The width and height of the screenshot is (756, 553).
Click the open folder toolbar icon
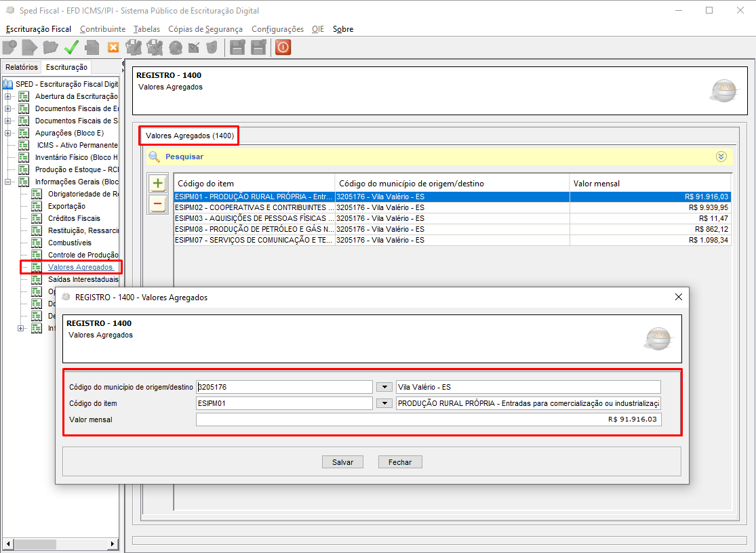(50, 47)
